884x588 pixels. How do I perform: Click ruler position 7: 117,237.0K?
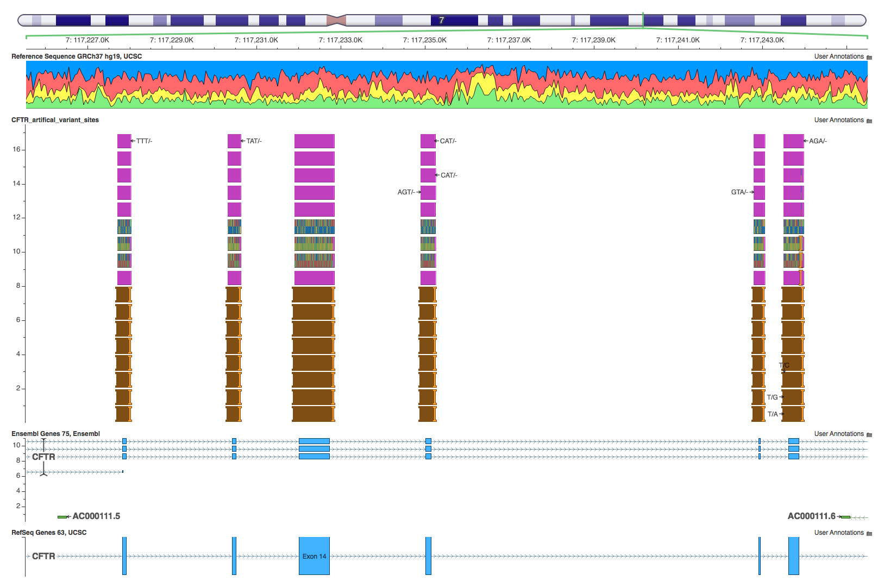[x=509, y=40]
